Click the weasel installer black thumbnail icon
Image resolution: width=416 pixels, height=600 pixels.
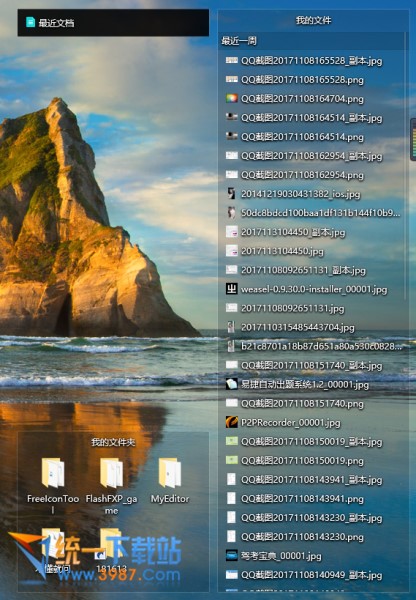232,289
